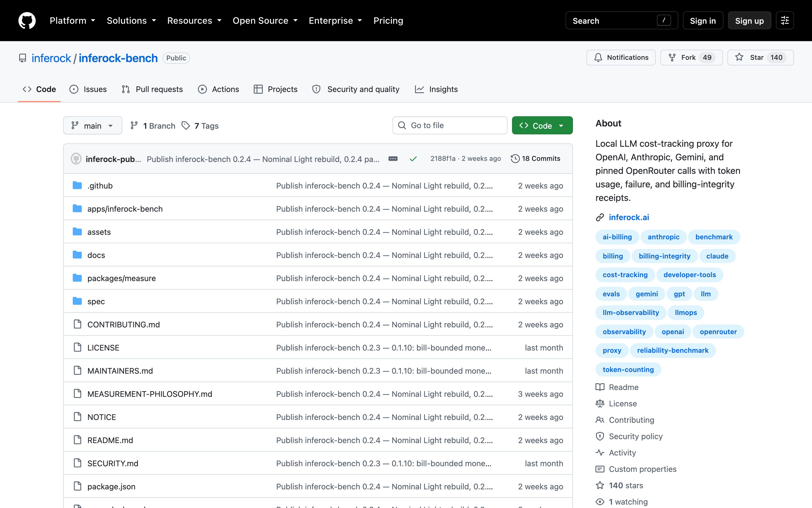
Task: Expand commit message ellipsis icon
Action: pos(393,159)
